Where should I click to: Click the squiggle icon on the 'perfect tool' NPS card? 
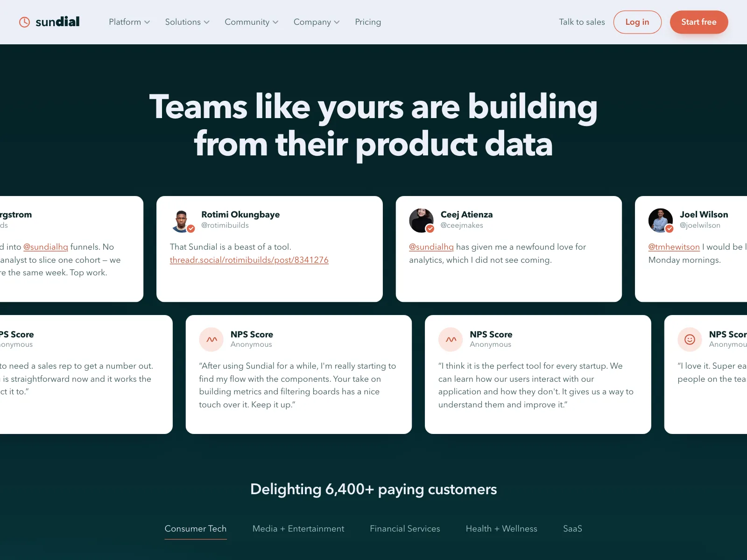[451, 339]
